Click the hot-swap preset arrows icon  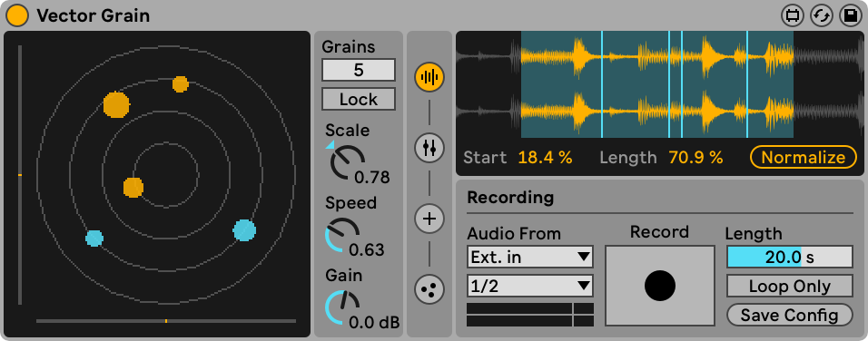point(822,15)
